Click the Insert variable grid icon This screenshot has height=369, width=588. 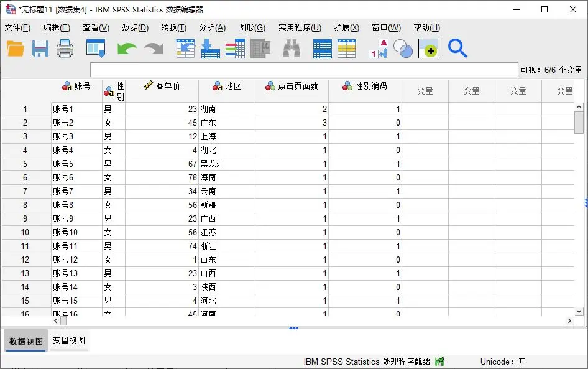click(346, 49)
